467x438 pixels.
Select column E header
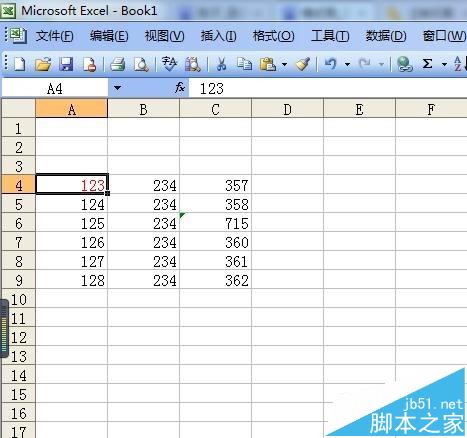pos(360,109)
